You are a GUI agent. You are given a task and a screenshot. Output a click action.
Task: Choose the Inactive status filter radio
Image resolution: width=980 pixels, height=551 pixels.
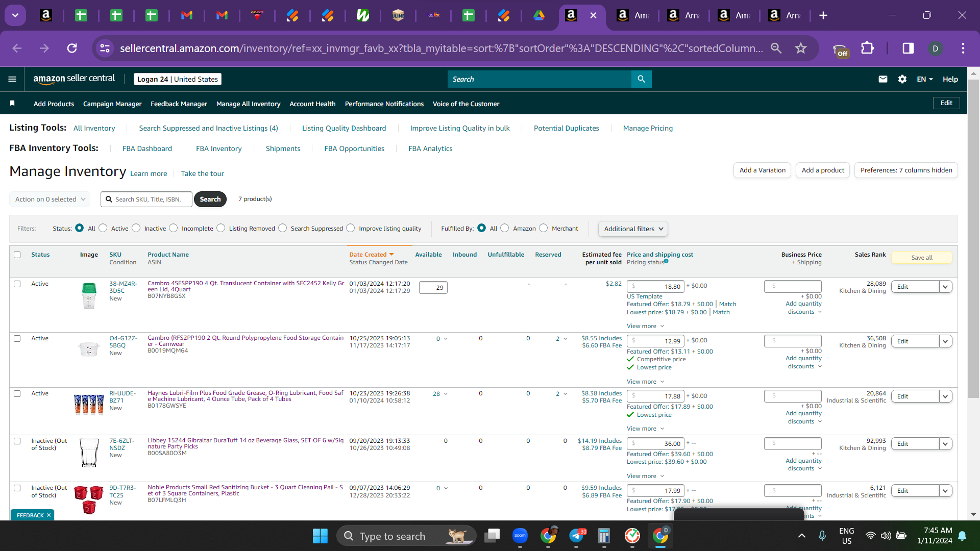[136, 228]
